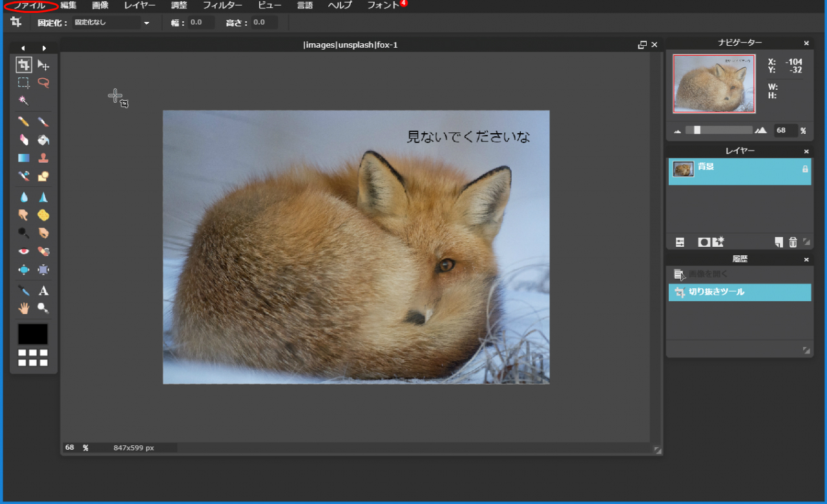
Task: Select the Gradient tool
Action: 24,158
